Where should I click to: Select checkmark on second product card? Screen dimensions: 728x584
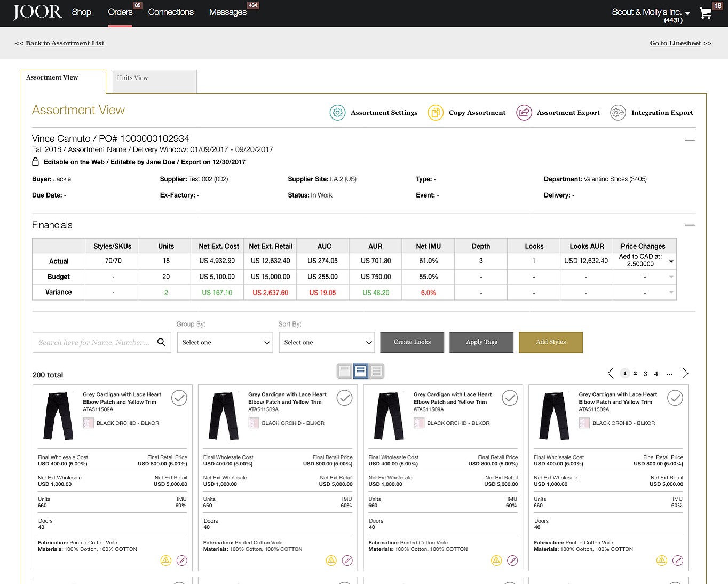345,398
